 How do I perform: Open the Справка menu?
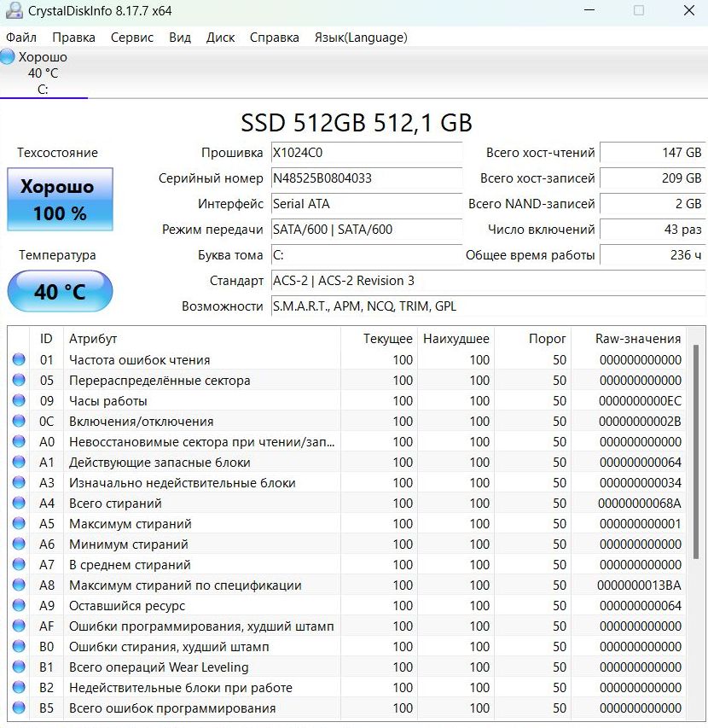coord(275,38)
